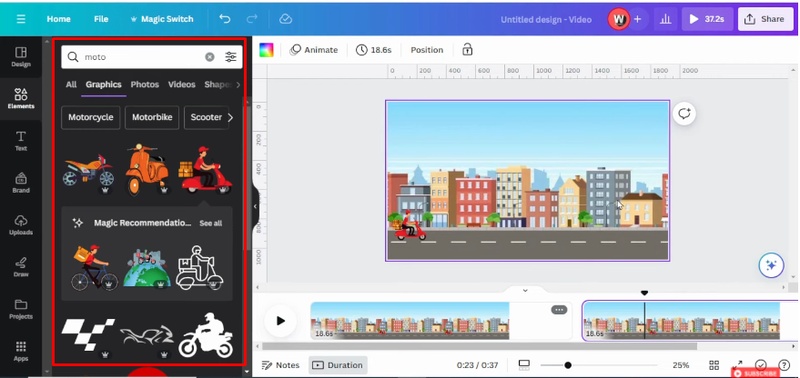Viewport: 800px width, 378px height.
Task: Open the background color picker swatch
Action: click(x=266, y=50)
